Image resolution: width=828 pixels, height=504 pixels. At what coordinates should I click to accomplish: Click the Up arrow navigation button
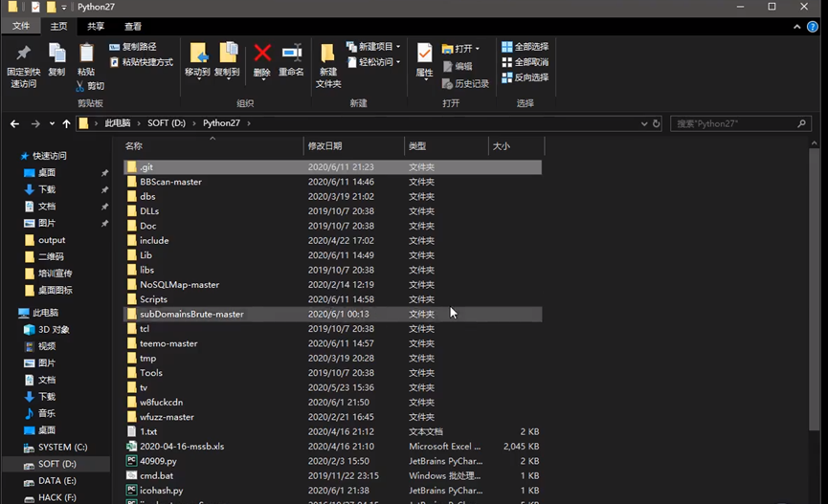66,123
